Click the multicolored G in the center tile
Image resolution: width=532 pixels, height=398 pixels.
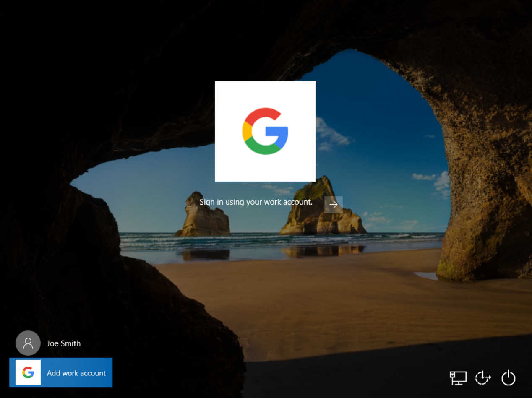coord(265,131)
